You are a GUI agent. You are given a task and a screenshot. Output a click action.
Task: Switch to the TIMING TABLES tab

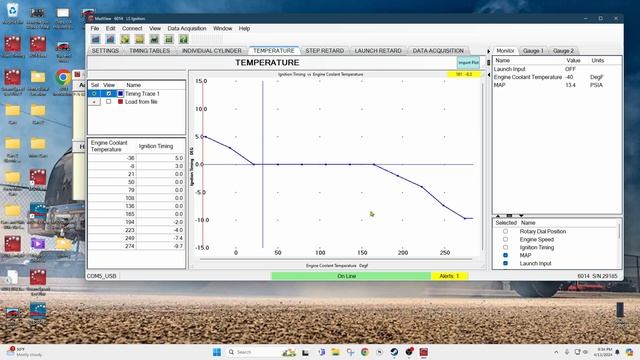[x=149, y=51]
